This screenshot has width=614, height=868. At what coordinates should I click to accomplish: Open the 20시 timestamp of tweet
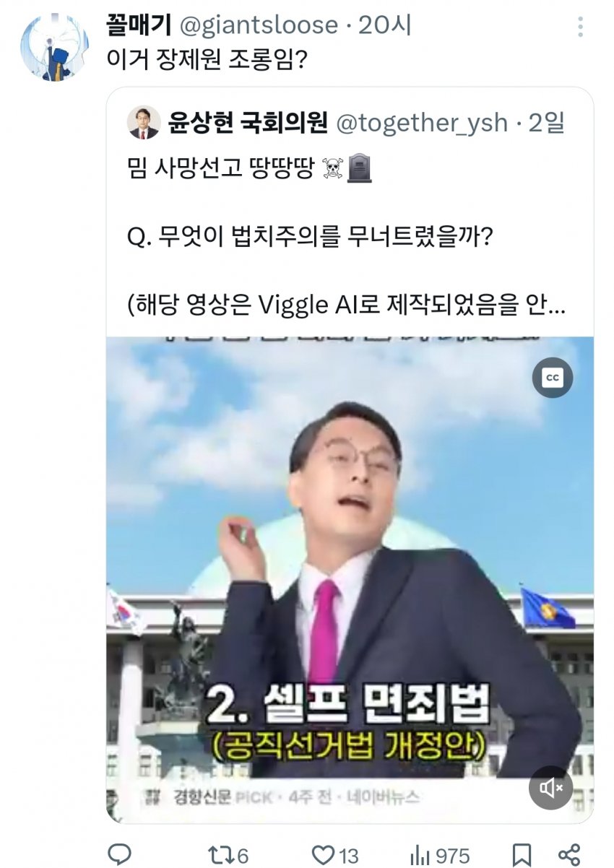[x=385, y=25]
